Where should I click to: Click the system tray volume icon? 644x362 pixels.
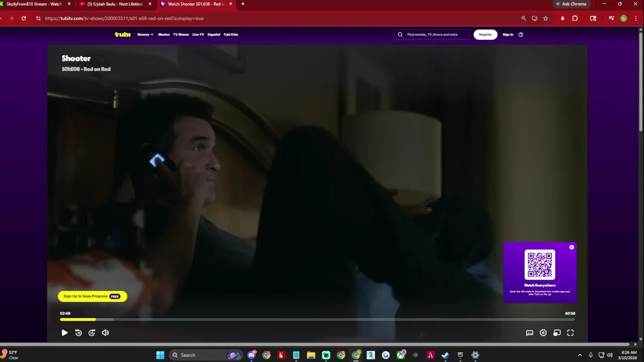click(610, 355)
